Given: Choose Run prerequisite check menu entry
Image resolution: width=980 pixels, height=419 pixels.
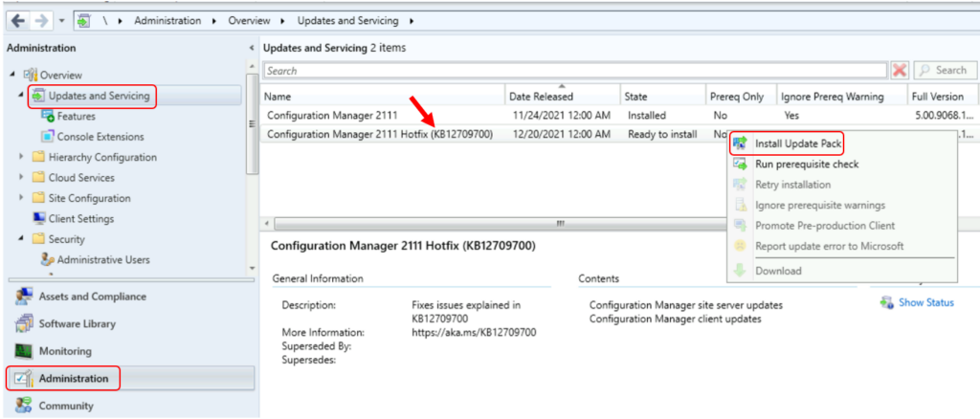Looking at the screenshot, I should point(807,165).
